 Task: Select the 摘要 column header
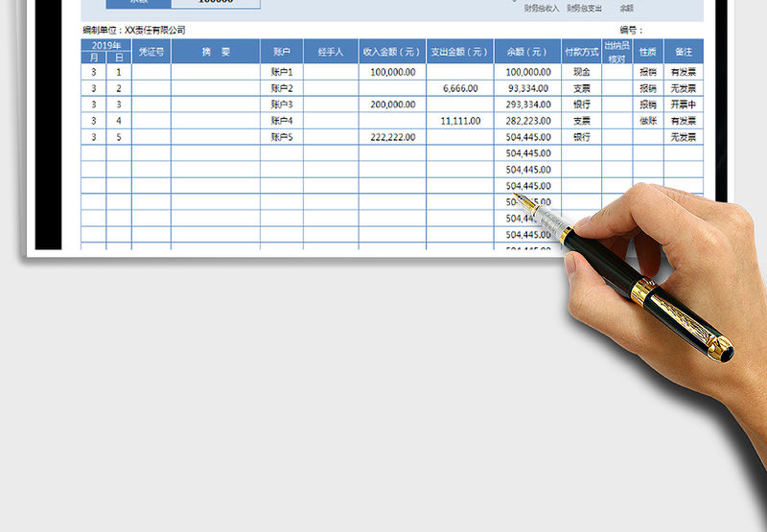coord(215,52)
